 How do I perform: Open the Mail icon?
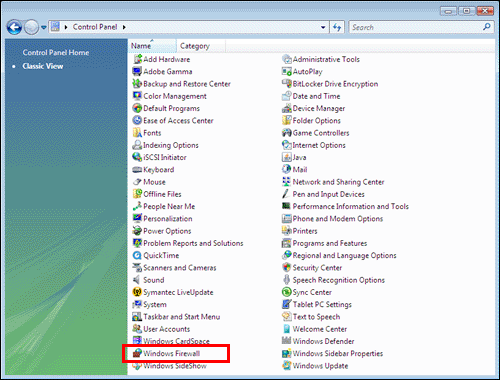287,170
